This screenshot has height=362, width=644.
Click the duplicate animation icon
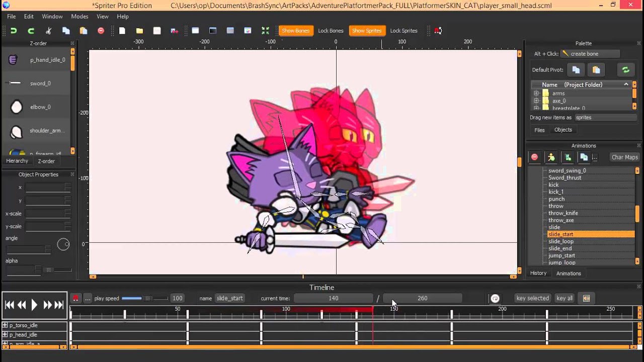pyautogui.click(x=584, y=157)
